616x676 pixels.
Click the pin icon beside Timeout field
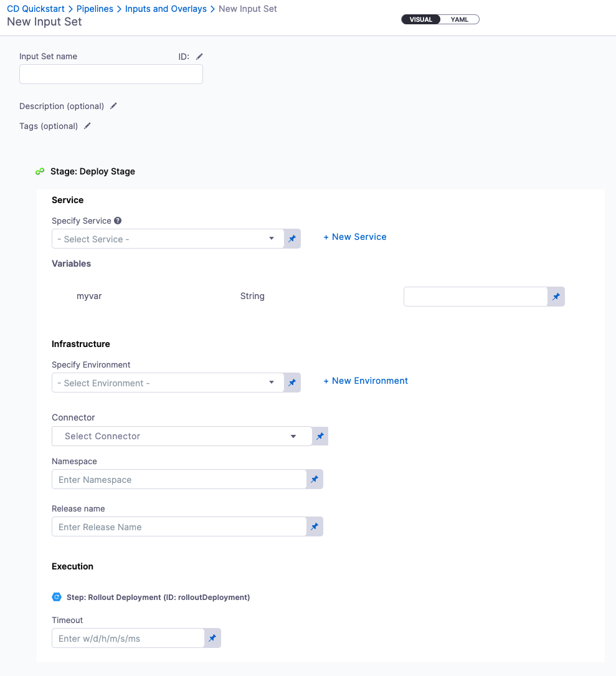point(212,638)
